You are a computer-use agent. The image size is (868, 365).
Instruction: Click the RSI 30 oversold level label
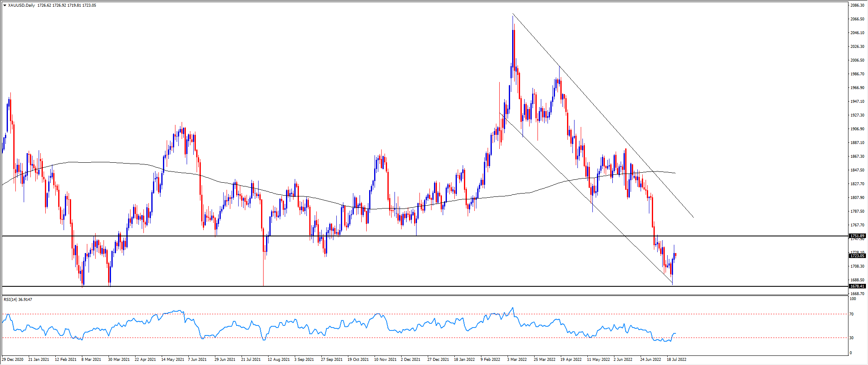[851, 338]
